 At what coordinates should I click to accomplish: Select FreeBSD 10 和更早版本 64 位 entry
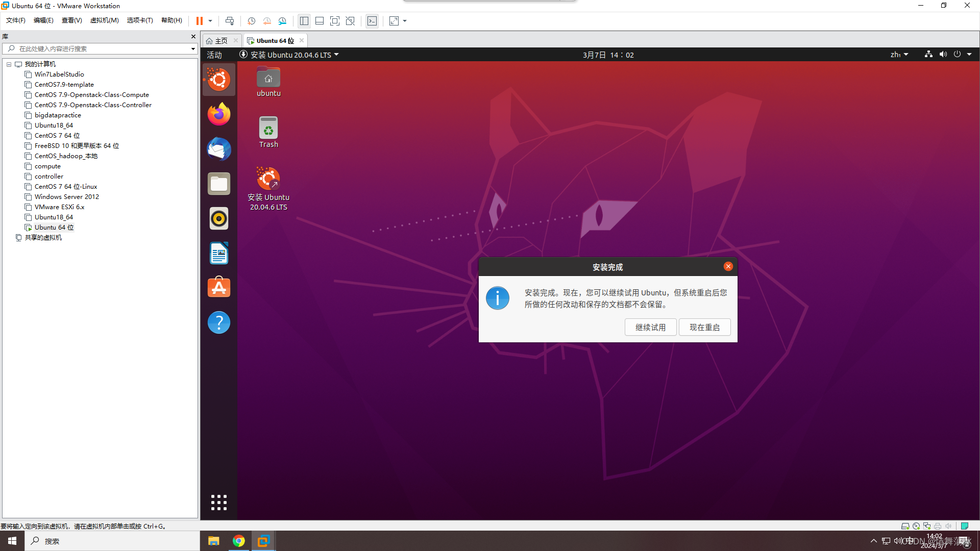[77, 146]
